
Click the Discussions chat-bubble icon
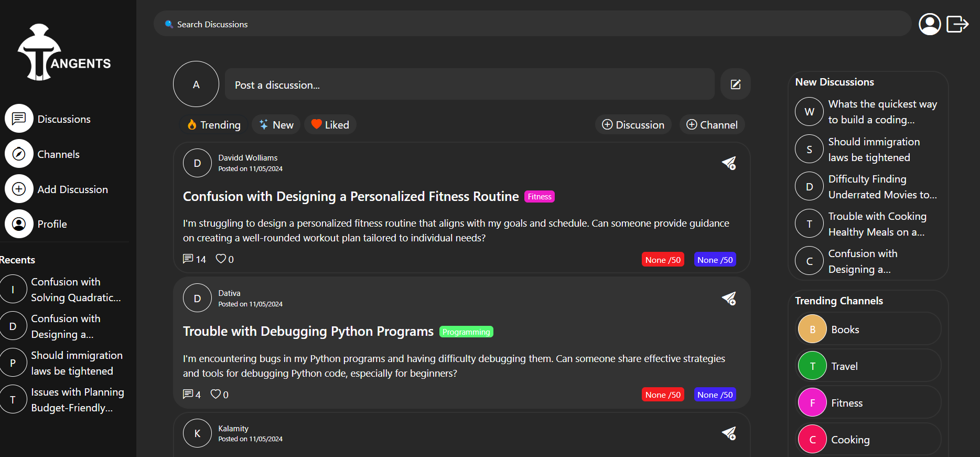click(19, 119)
